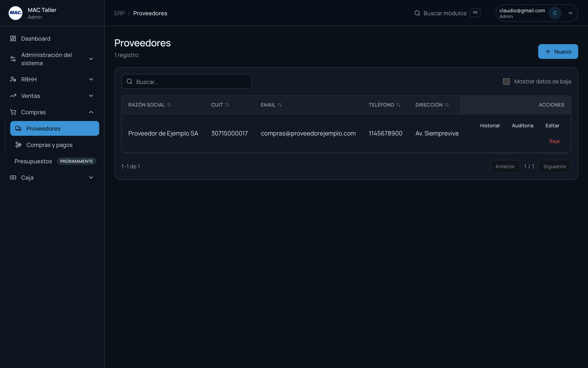Screen dimensions: 588x368
Task: Click the magnifier icon in Buscar módulos
Action: (x=417, y=13)
